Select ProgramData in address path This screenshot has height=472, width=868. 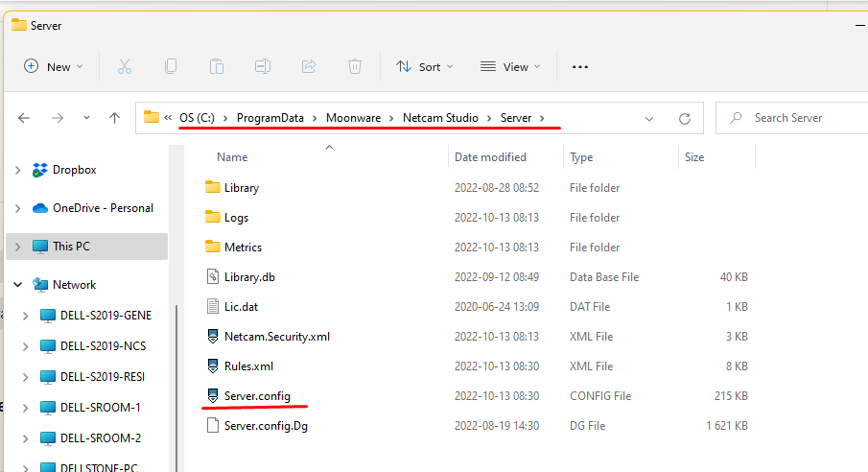point(270,118)
